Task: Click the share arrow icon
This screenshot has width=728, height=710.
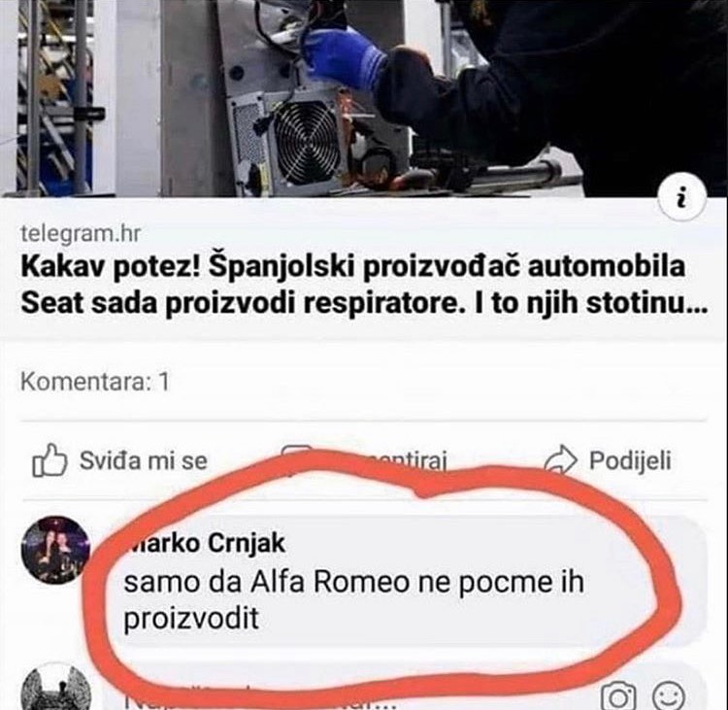Action: coord(560,459)
